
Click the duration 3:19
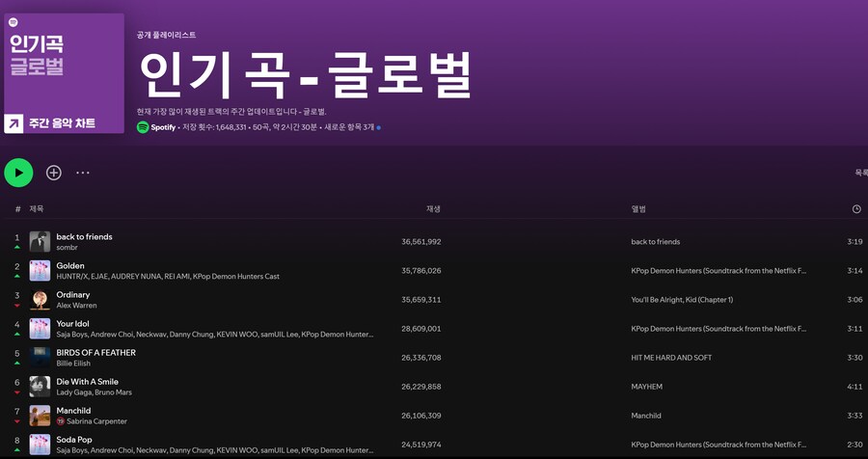(854, 242)
